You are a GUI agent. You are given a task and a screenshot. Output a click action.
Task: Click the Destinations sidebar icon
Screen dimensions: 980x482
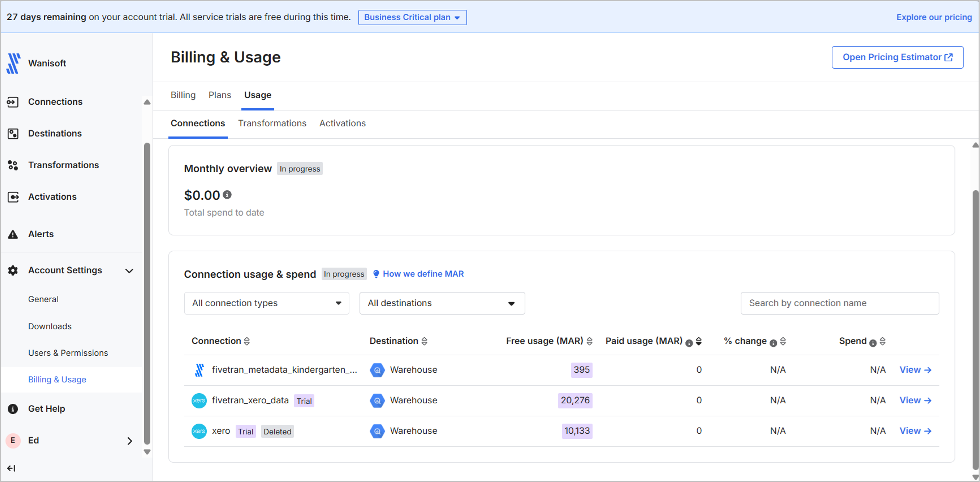tap(13, 133)
